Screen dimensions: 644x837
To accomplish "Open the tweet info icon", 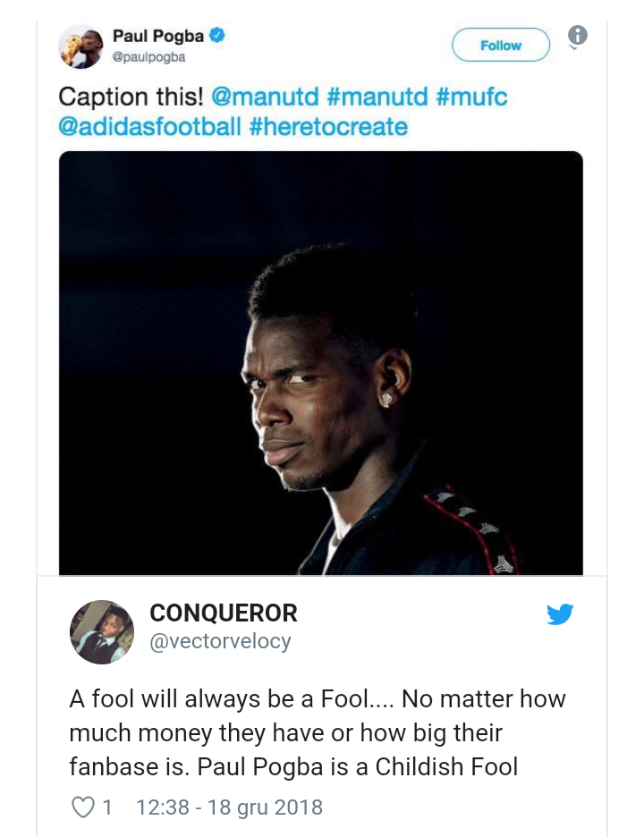I will tap(577, 35).
